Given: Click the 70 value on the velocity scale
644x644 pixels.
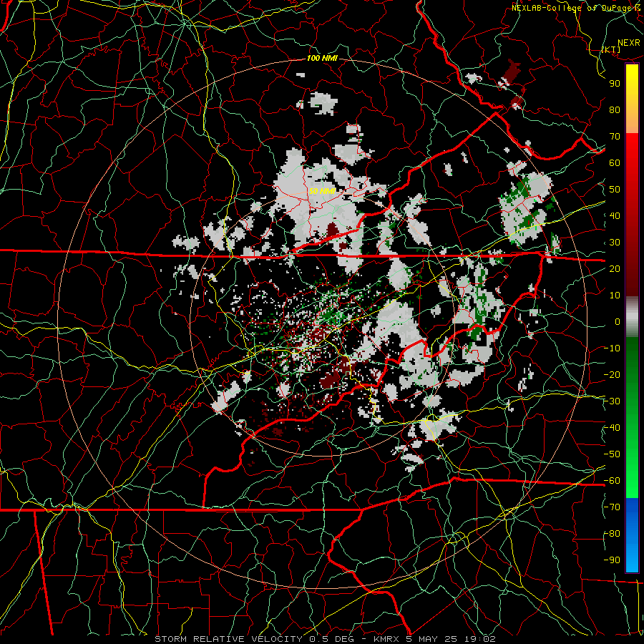Looking at the screenshot, I should click(x=615, y=137).
